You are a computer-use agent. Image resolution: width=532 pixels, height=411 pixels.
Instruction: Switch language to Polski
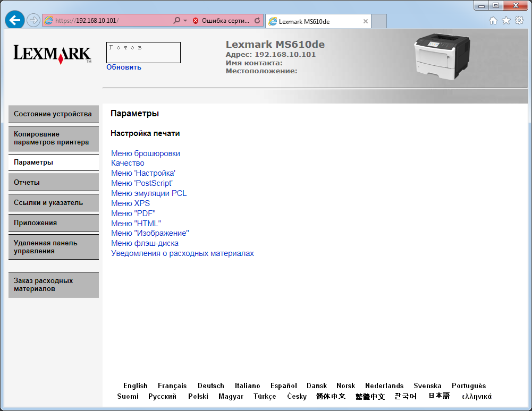(x=198, y=397)
